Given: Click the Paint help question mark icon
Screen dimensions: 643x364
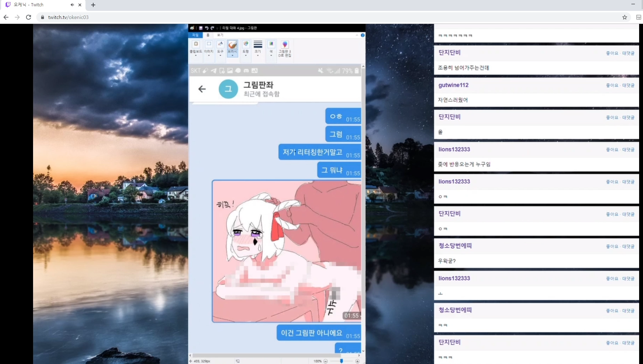Looking at the screenshot, I should pyautogui.click(x=363, y=35).
